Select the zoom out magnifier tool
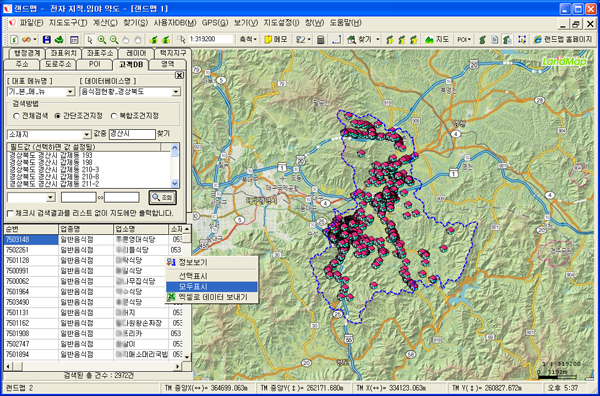600x396 pixels. click(114, 39)
